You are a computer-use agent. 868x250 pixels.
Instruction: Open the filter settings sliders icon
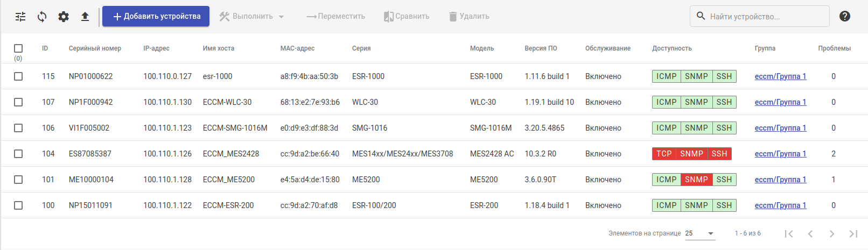[20, 17]
